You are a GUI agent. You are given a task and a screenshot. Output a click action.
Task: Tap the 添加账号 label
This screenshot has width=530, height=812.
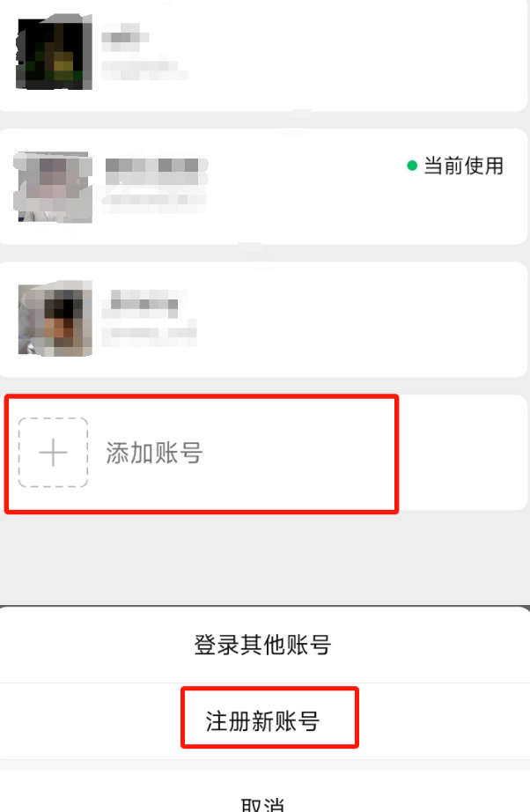coord(154,454)
